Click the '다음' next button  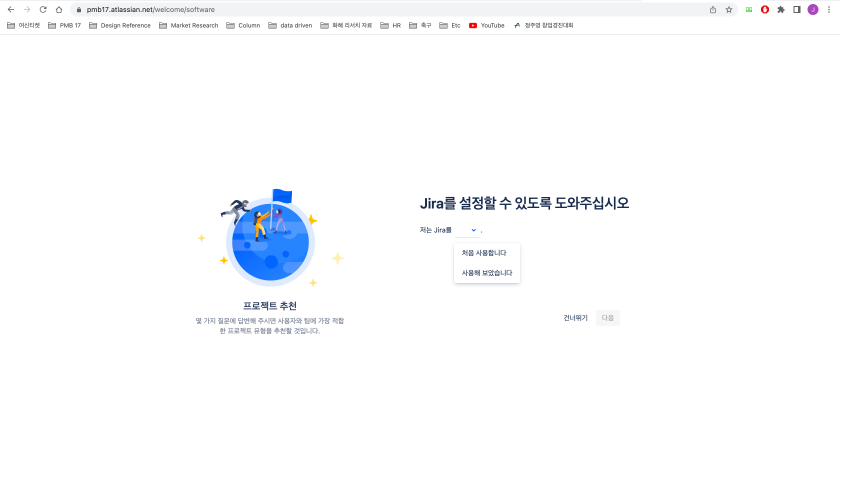(x=608, y=318)
